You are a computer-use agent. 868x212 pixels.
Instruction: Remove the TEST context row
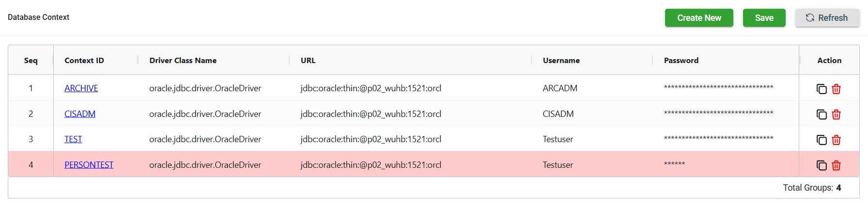point(836,140)
